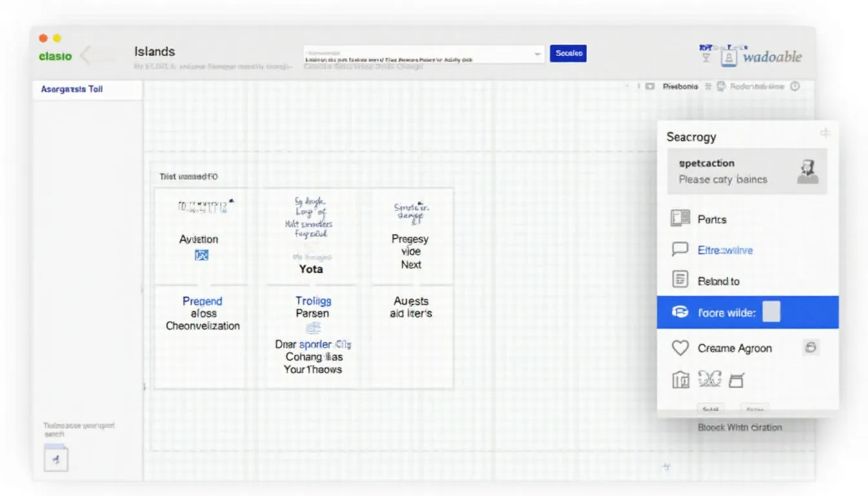Click the file thumbnail at sidebar bottom
This screenshot has height=496, width=868.
tap(56, 458)
